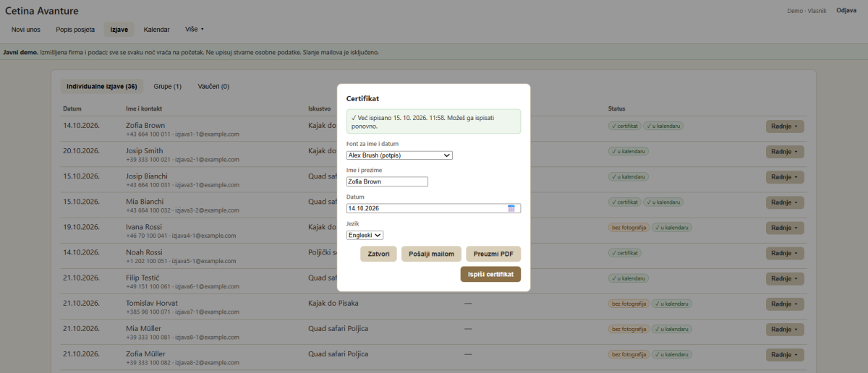Click bez fotografija badge in Ivana Rossi row
This screenshot has width=868, height=373.
click(x=629, y=227)
